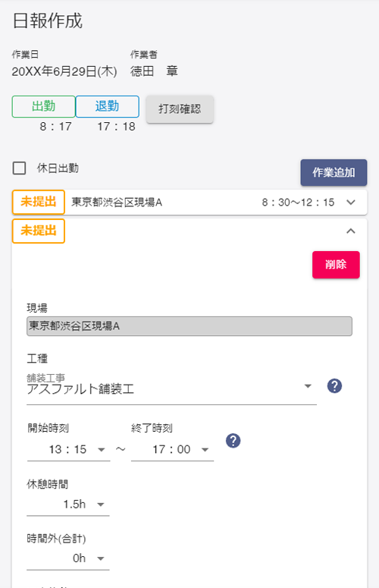The image size is (379, 588).
Task: Click the 打刻確認 button
Action: 180,109
